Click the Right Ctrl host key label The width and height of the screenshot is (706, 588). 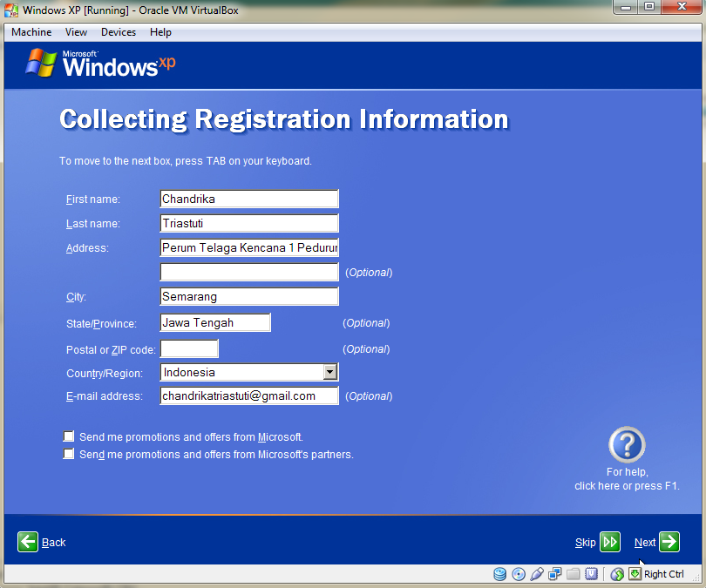coord(663,574)
